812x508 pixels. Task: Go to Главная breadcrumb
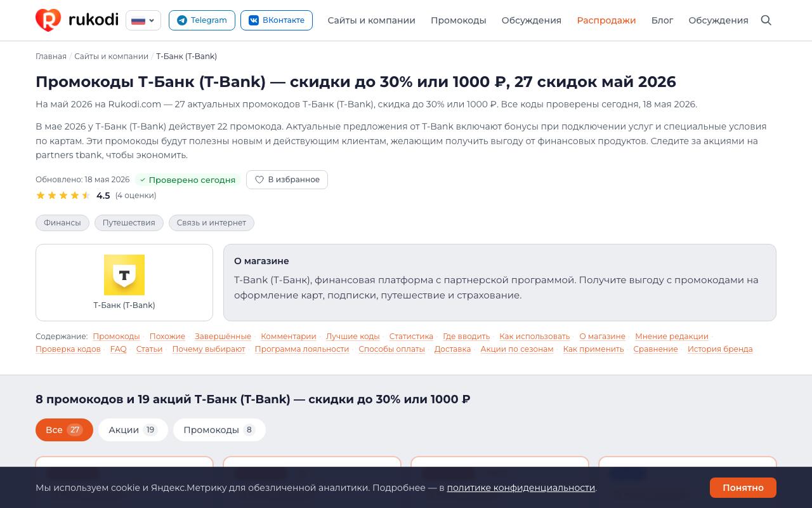click(x=51, y=57)
